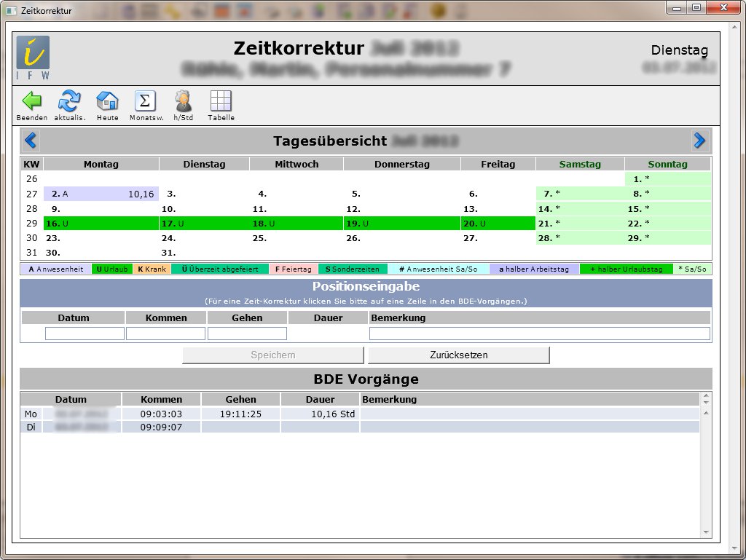This screenshot has width=746, height=560.
Task: Select vacation day Tuesday 17th
Action: point(204,223)
